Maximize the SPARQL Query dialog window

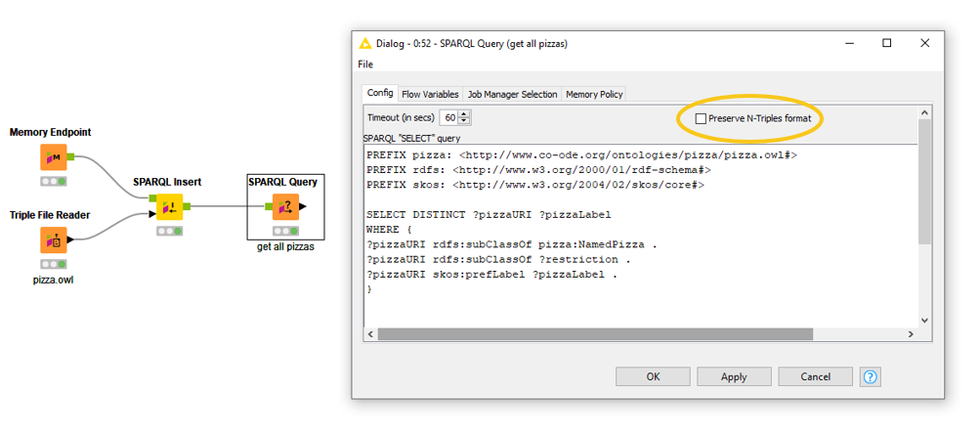[x=887, y=43]
